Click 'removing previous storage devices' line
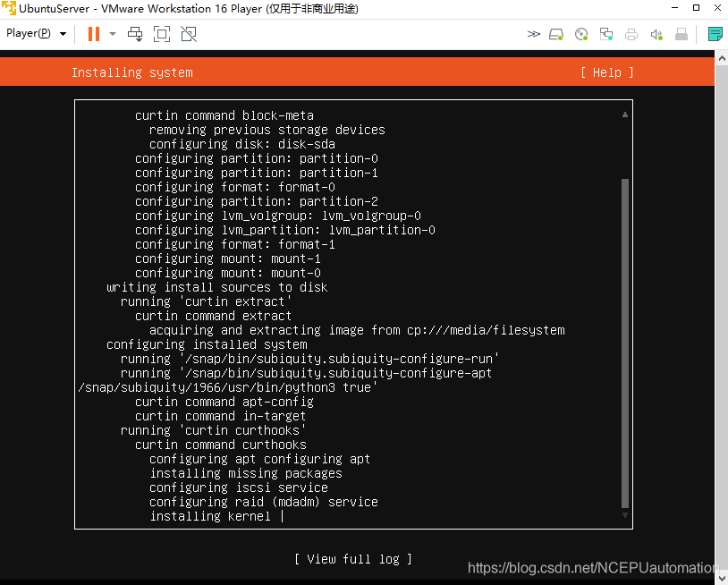 coord(267,130)
